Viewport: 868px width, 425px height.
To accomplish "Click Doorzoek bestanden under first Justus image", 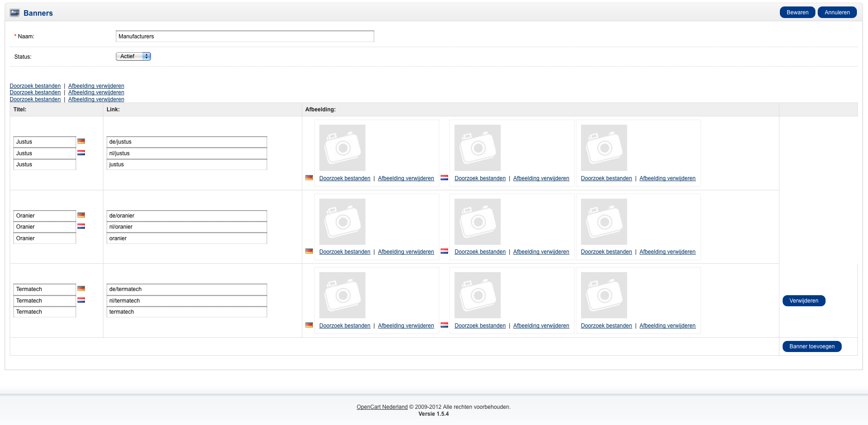I will 345,178.
